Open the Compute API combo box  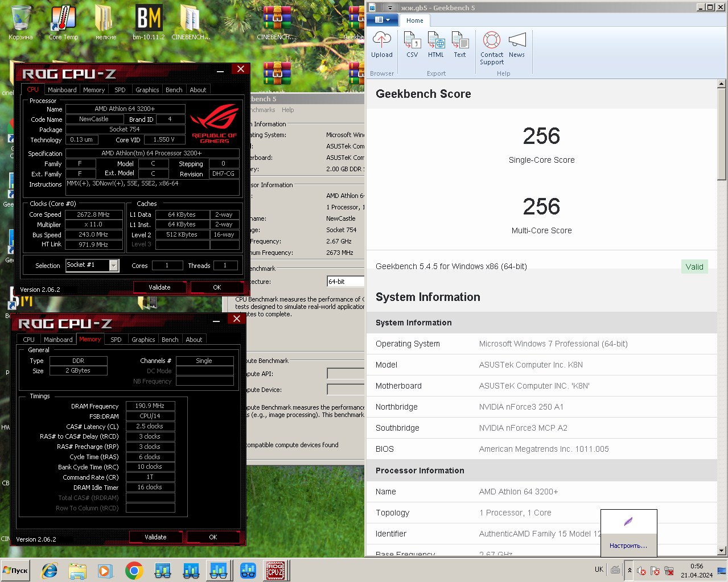[x=346, y=373]
